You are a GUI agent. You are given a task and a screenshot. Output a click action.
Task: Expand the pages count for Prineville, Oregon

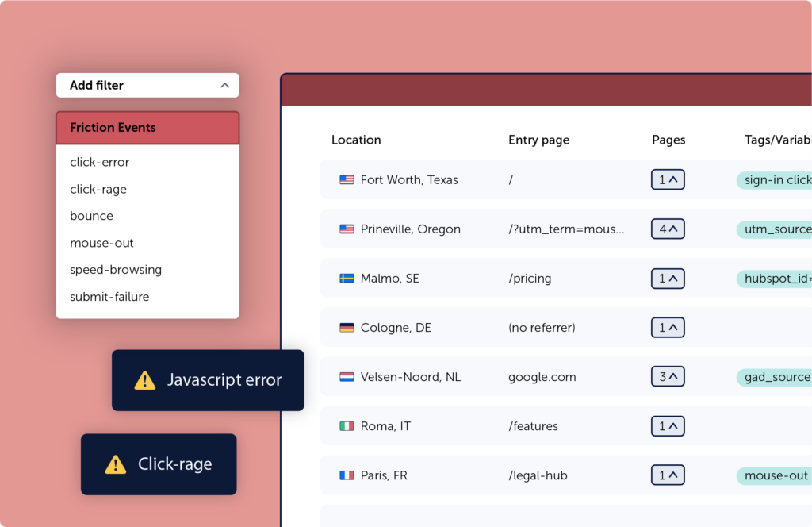tap(668, 229)
